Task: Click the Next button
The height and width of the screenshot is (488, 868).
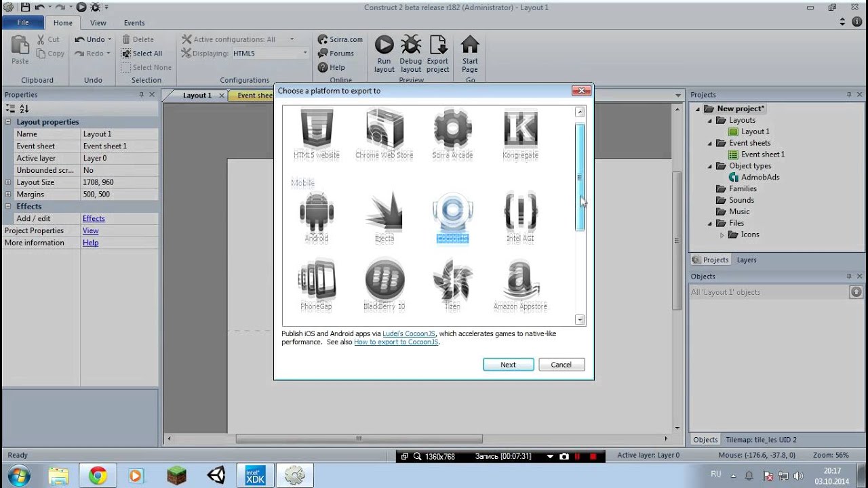Action: 509,365
